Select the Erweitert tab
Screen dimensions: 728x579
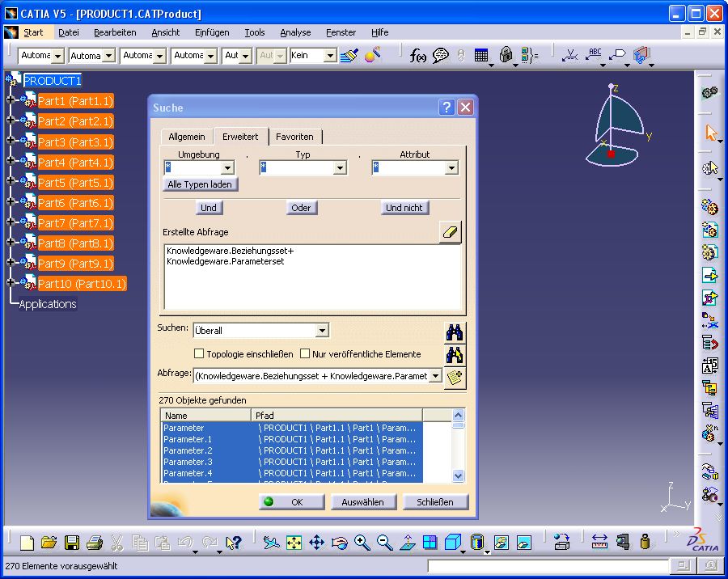(240, 137)
